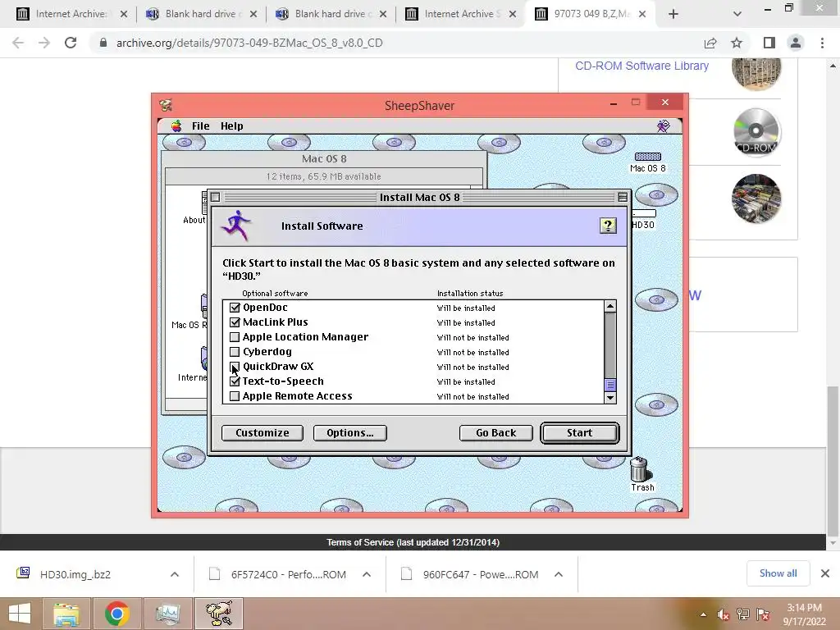Screen dimensions: 840x630
Task: Open the CD collection pile thumbnail
Action: (x=756, y=199)
